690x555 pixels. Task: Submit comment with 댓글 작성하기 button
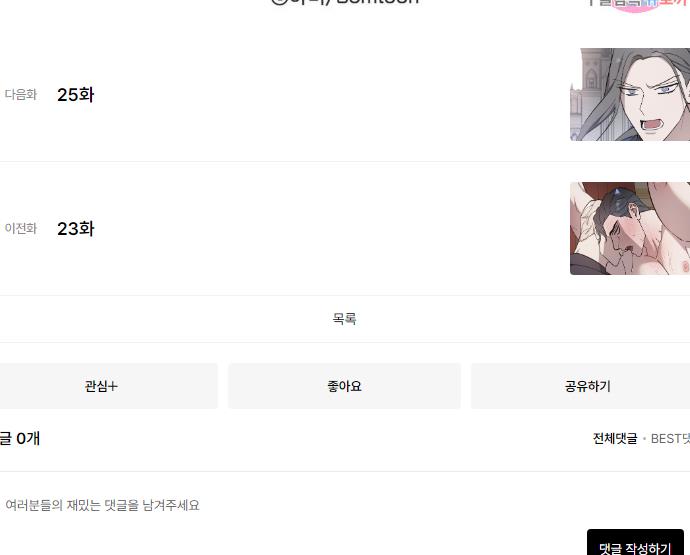point(635,545)
